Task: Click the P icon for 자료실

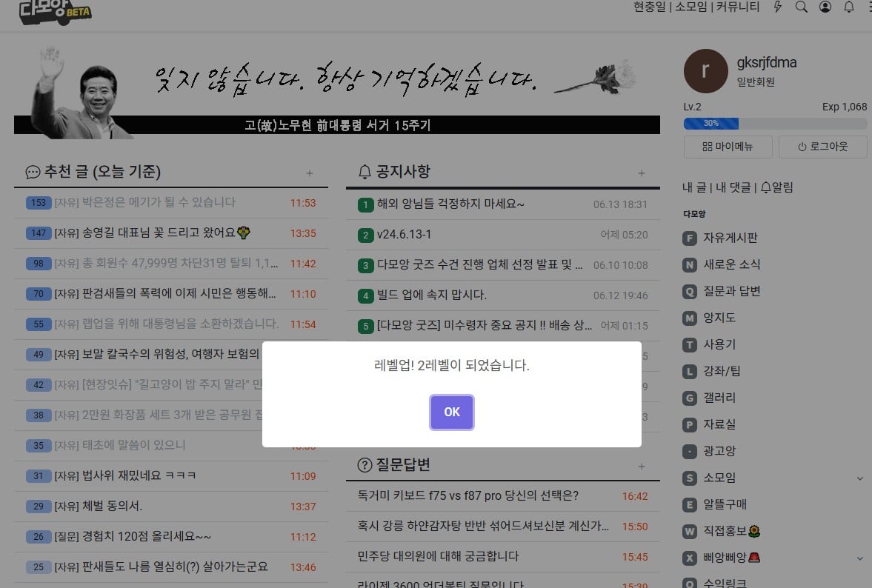Action: click(x=690, y=425)
